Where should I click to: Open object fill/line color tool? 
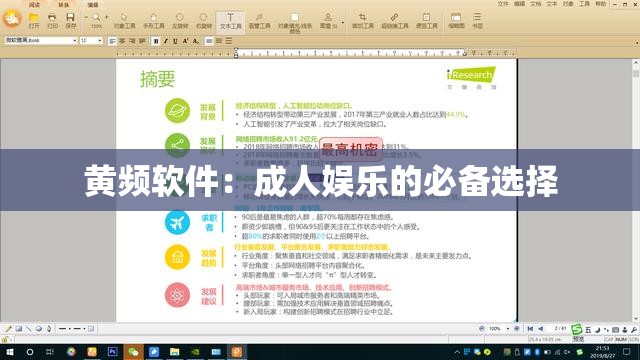(295, 22)
